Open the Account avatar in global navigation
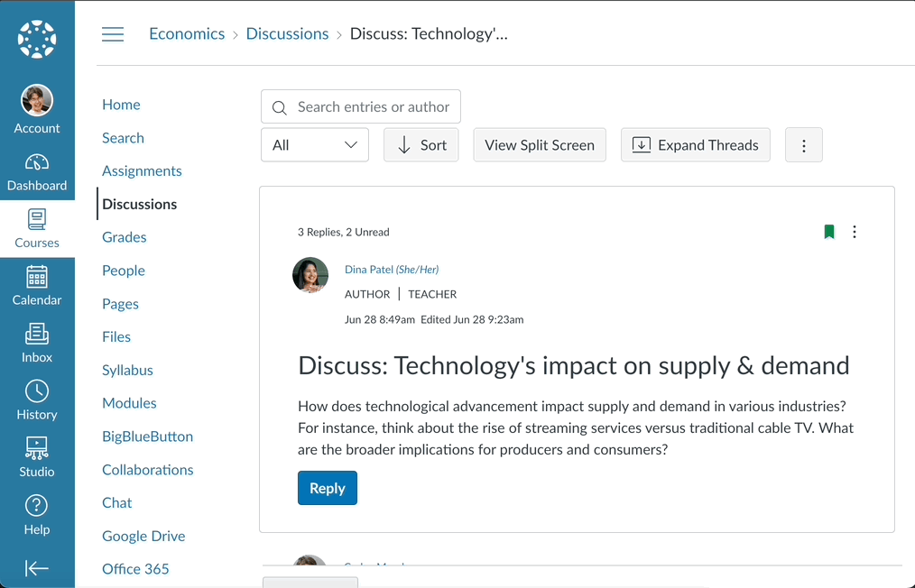The width and height of the screenshot is (915, 588). (x=37, y=100)
